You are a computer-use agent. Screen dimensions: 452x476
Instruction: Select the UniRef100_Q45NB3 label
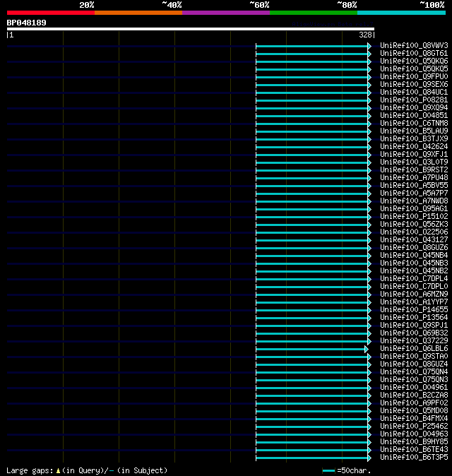tap(414, 263)
